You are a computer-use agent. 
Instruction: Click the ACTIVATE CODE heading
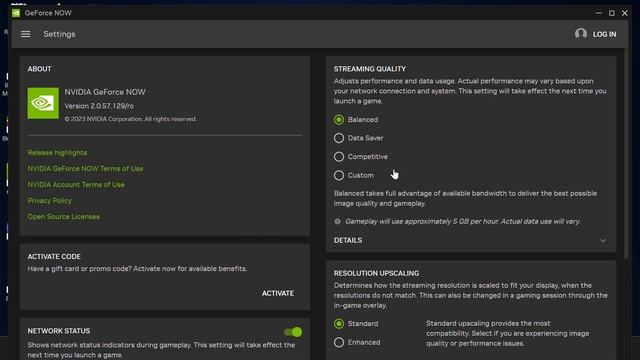(54, 257)
